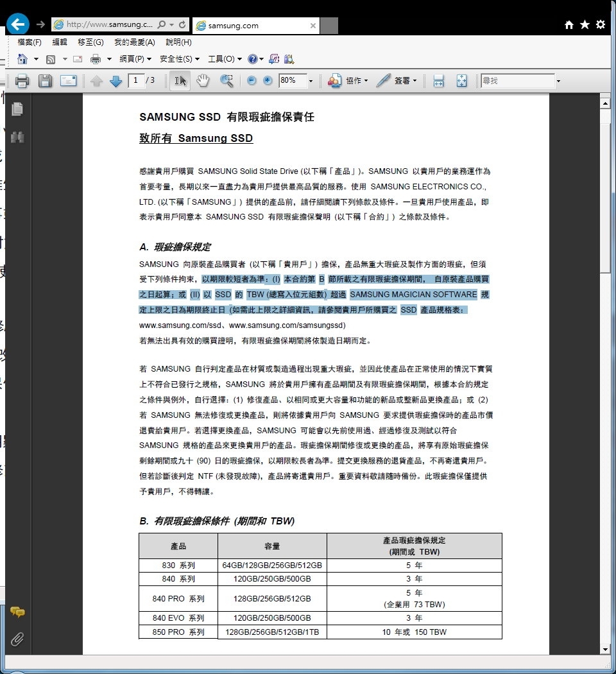Click the 830 系列 table cell
This screenshot has width=616, height=674.
coord(178,566)
